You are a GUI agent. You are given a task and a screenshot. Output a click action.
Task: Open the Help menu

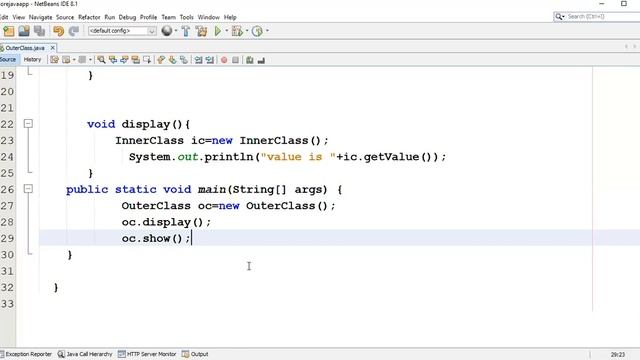tap(230, 17)
